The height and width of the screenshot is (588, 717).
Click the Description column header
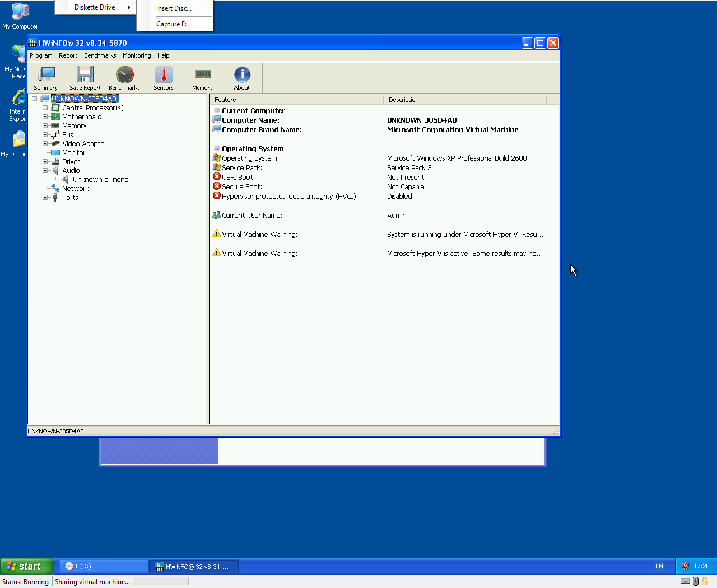[465, 100]
